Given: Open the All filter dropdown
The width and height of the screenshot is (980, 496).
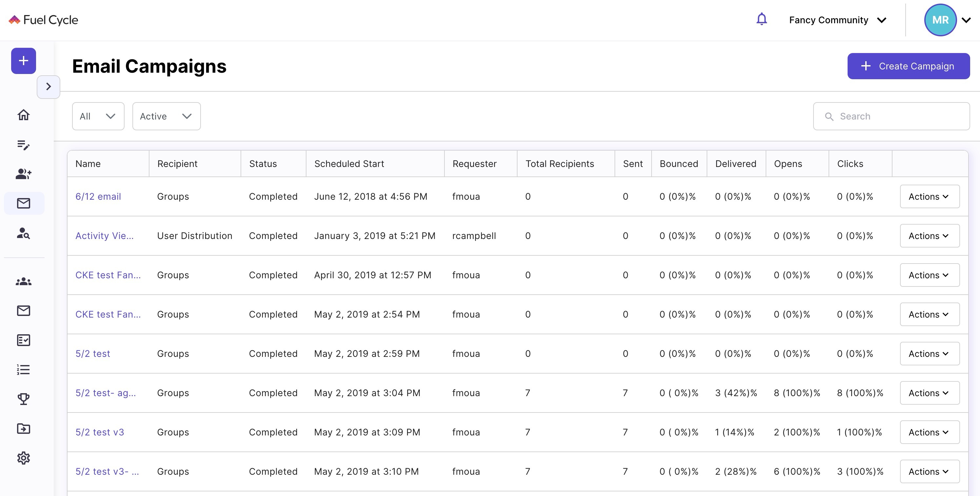Looking at the screenshot, I should (x=98, y=116).
